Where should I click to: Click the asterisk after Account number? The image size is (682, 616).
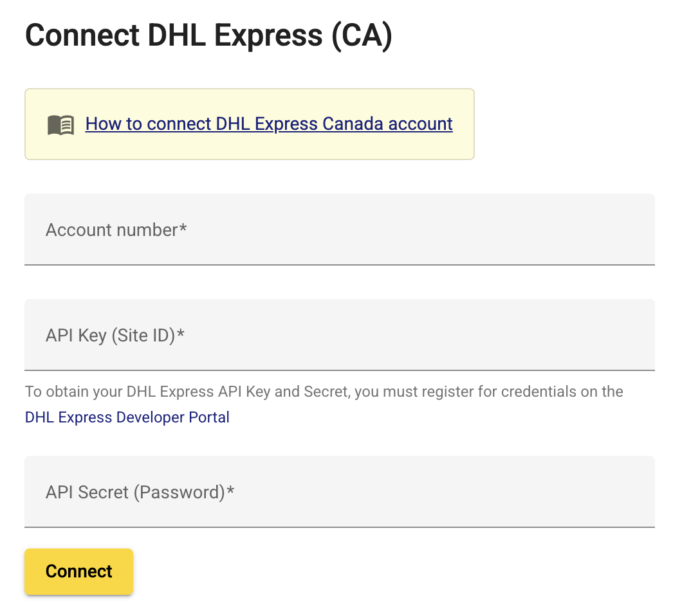(x=183, y=228)
